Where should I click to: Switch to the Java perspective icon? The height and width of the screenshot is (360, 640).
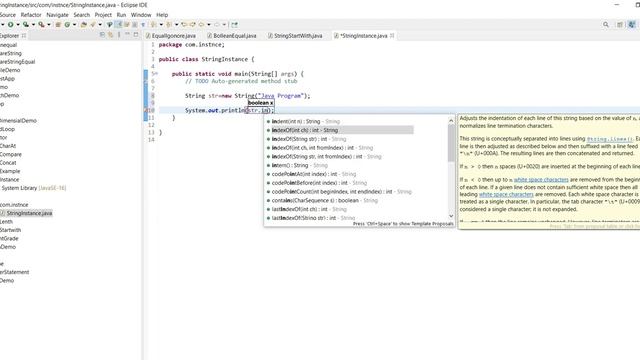(632, 24)
